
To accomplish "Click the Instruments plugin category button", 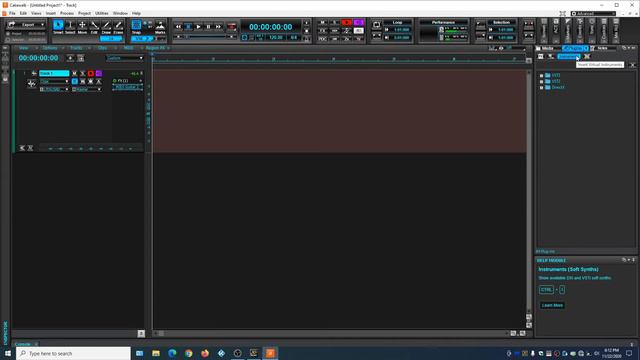I will [x=569, y=56].
